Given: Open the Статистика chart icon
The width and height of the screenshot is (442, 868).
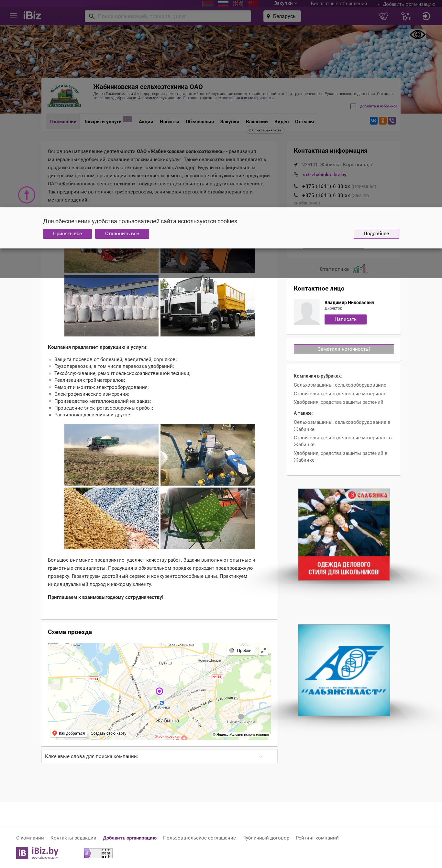Looking at the screenshot, I should click(360, 269).
